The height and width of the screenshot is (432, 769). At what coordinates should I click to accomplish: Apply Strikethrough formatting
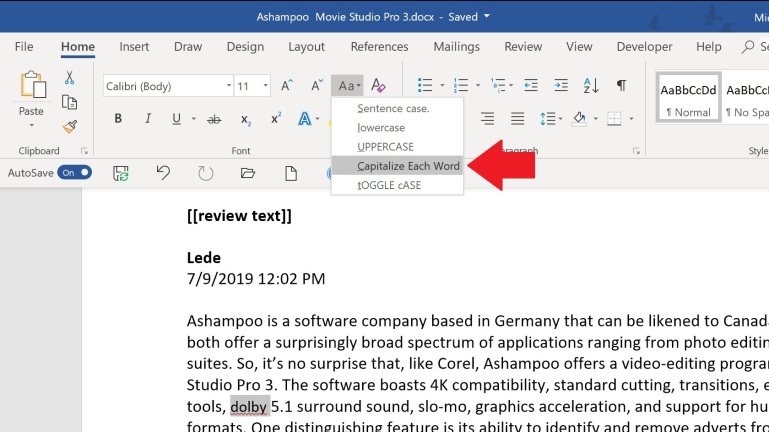coord(214,119)
